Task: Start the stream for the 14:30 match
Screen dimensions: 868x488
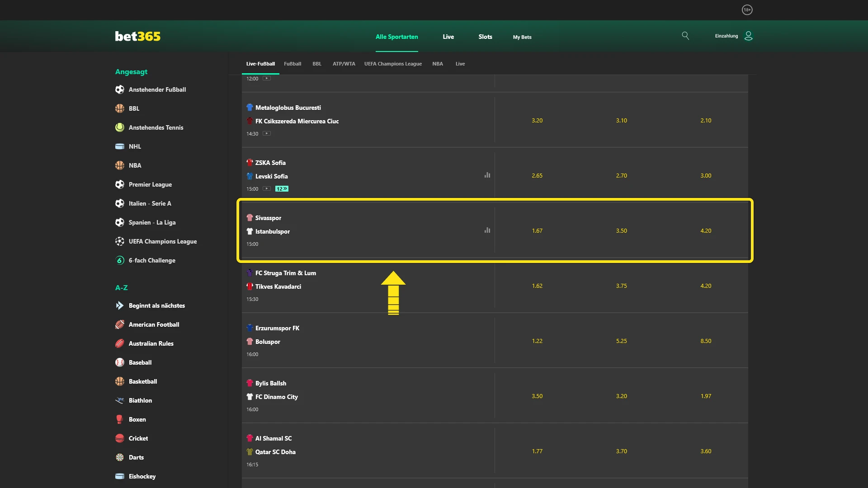Action: (267, 133)
